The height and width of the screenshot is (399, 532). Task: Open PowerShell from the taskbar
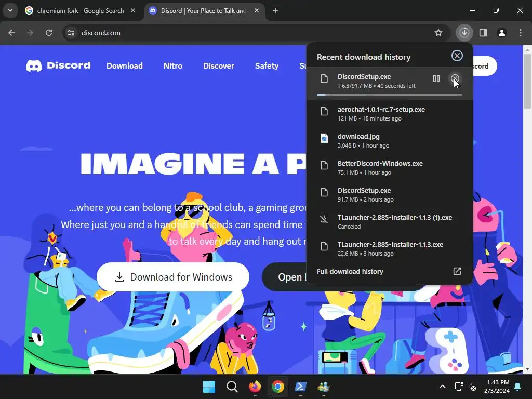pos(301,387)
